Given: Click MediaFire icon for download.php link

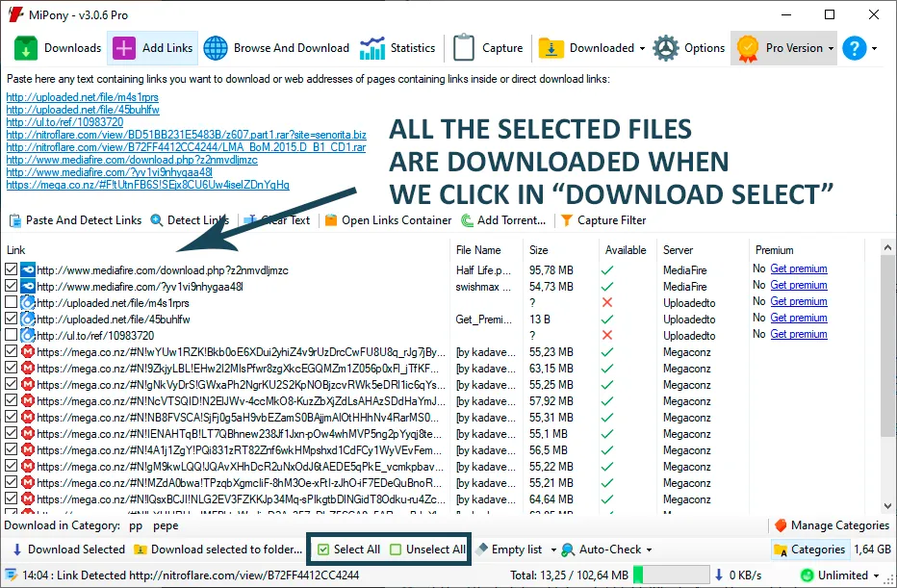Looking at the screenshot, I should point(28,269).
